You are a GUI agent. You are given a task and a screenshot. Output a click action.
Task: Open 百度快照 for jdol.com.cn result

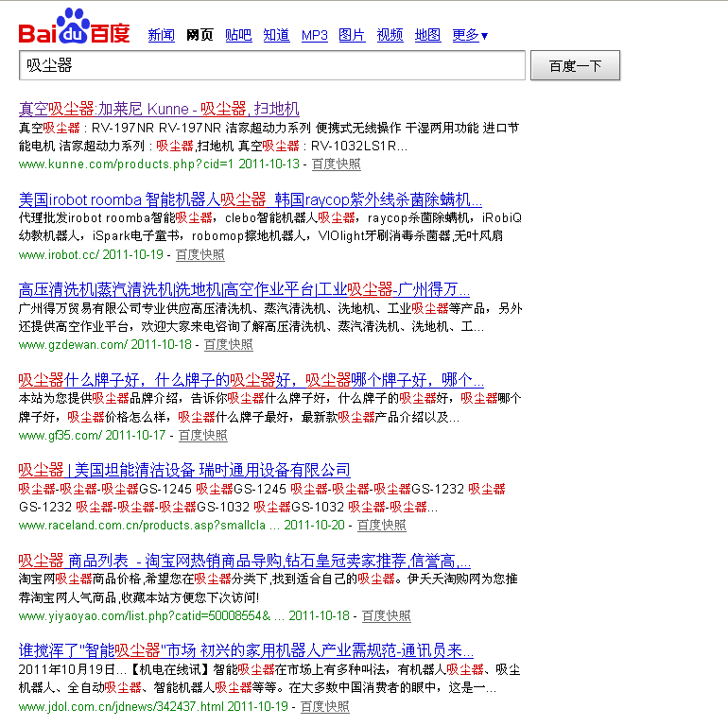point(325,706)
